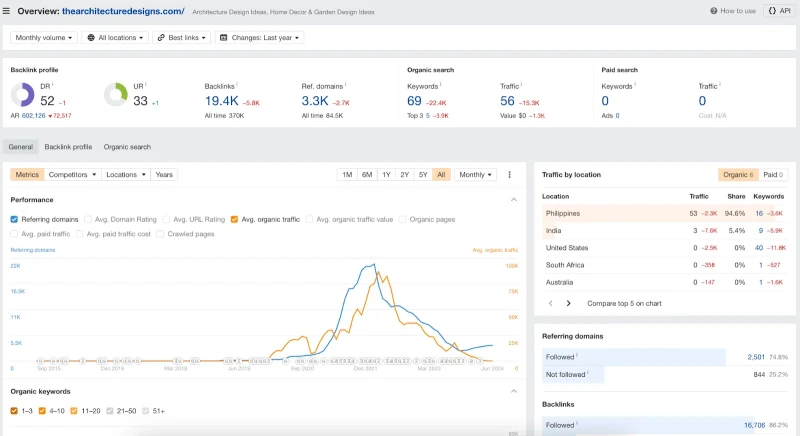Click United States keywords count 40

click(759, 248)
